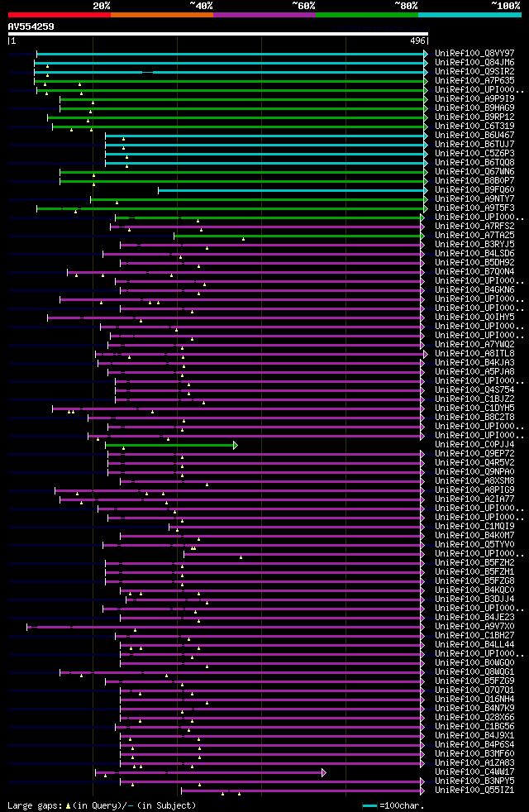
Task: Click the purple alignment bar for UniRef100_Q55IZ1
Action: click(x=302, y=791)
